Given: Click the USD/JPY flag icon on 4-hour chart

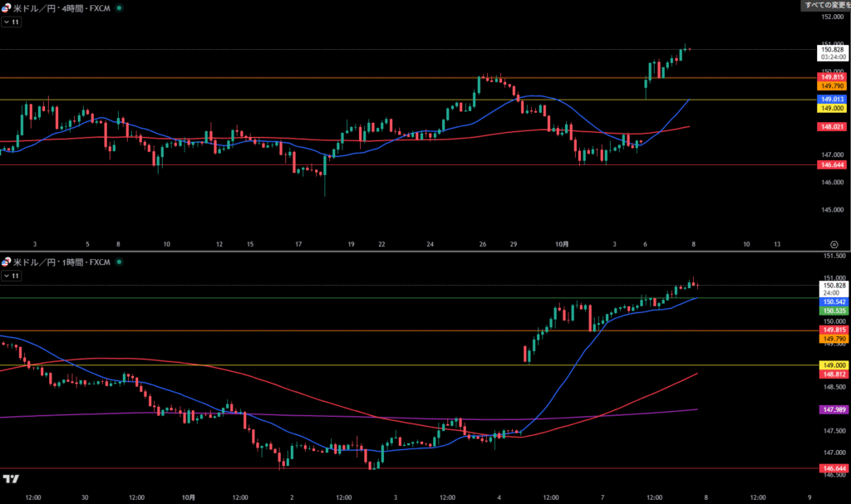Looking at the screenshot, I should tap(7, 7).
